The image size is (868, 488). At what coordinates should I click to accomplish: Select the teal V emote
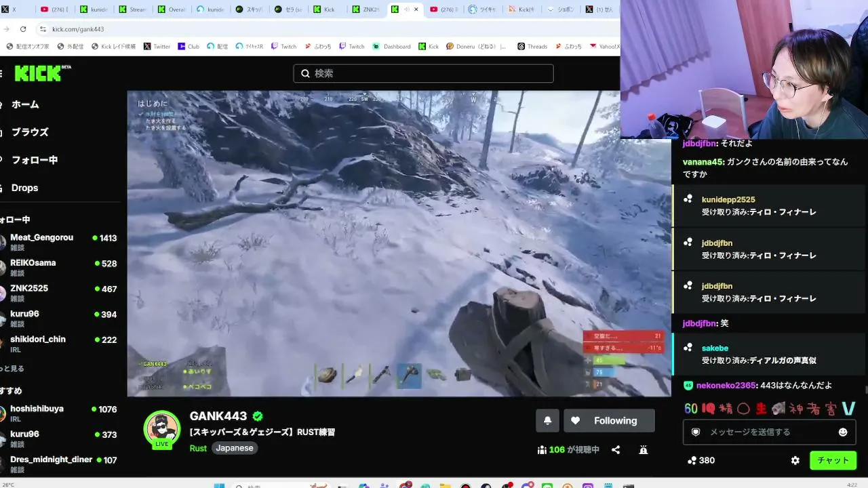tap(848, 409)
